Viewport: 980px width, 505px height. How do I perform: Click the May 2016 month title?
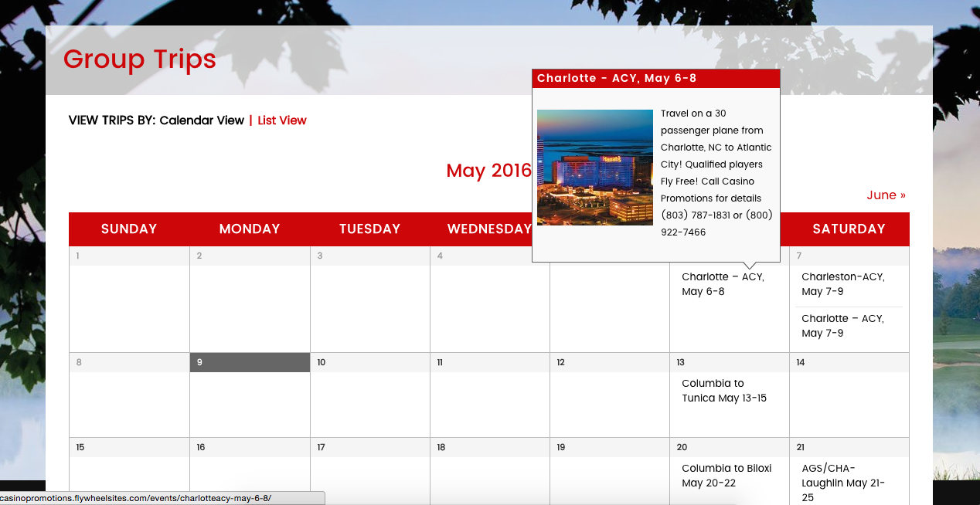489,171
